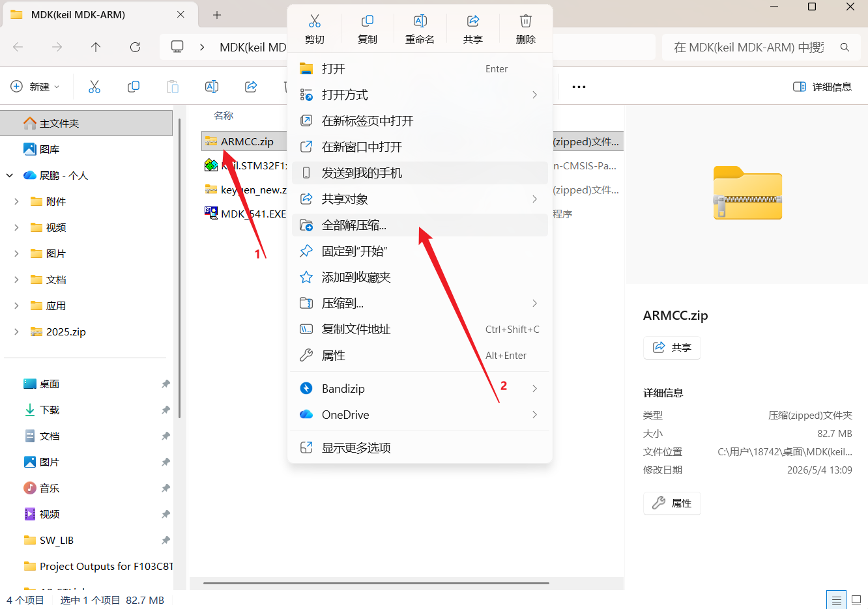Go up one folder level
868x609 pixels.
[x=96, y=47]
